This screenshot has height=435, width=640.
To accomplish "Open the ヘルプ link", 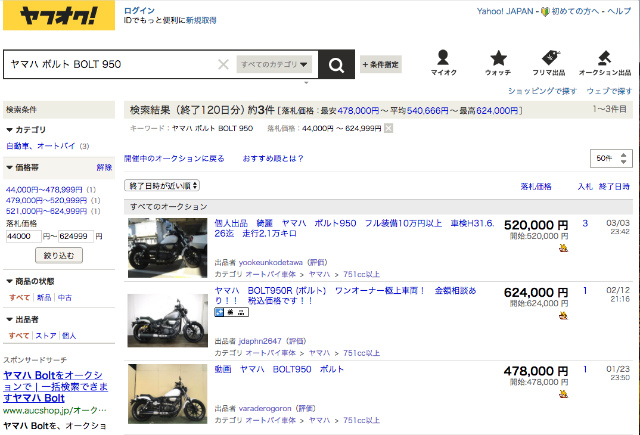I will [x=619, y=11].
